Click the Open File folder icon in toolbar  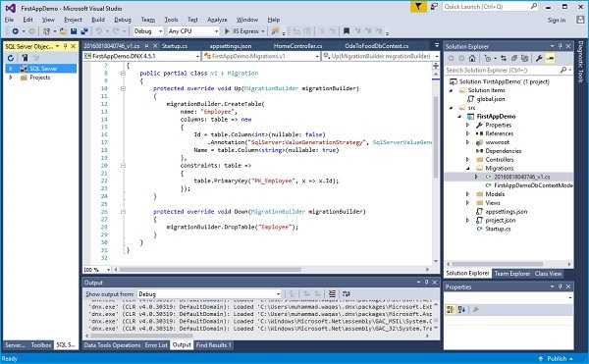63,31
